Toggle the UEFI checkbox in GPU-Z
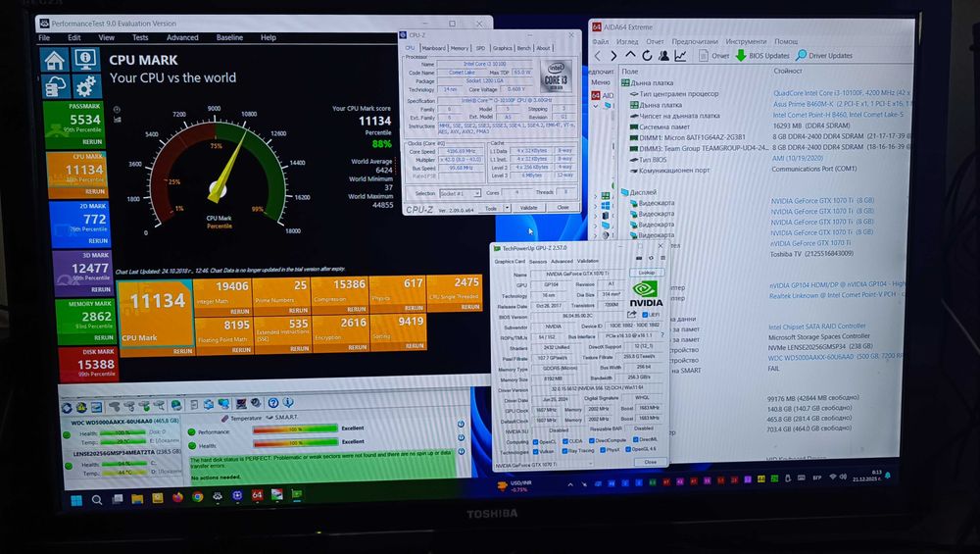 [x=645, y=315]
